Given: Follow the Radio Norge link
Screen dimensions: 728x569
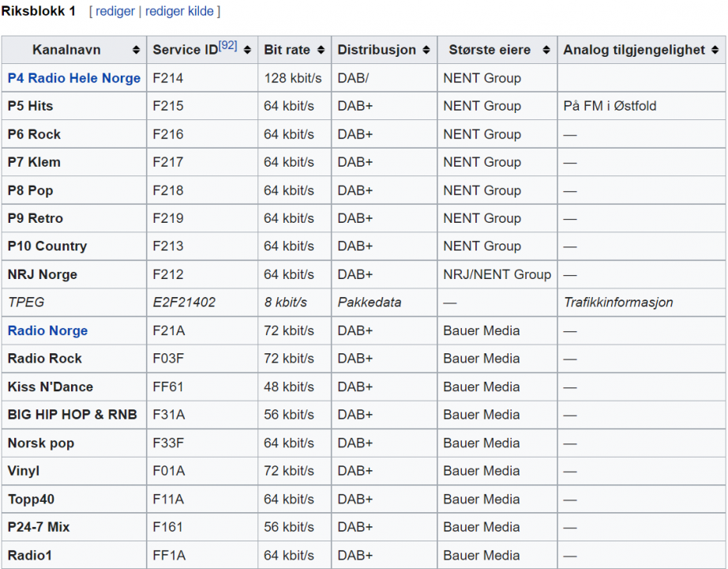Looking at the screenshot, I should pyautogui.click(x=47, y=330).
